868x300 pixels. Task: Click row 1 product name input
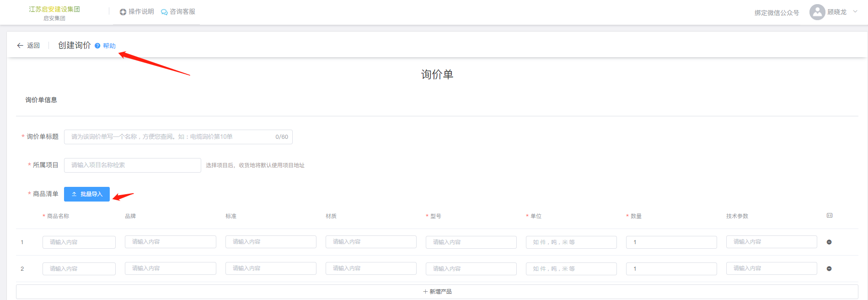tap(79, 242)
